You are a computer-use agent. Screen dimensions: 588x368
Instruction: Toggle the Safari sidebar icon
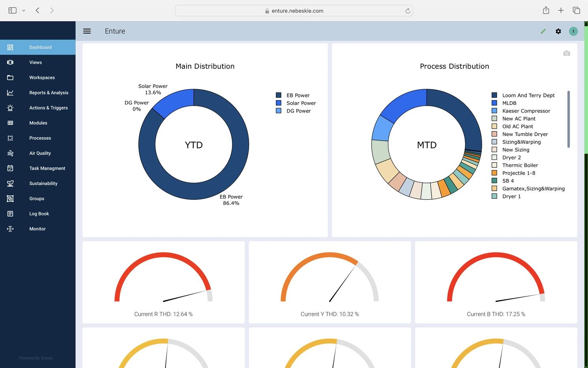click(13, 10)
